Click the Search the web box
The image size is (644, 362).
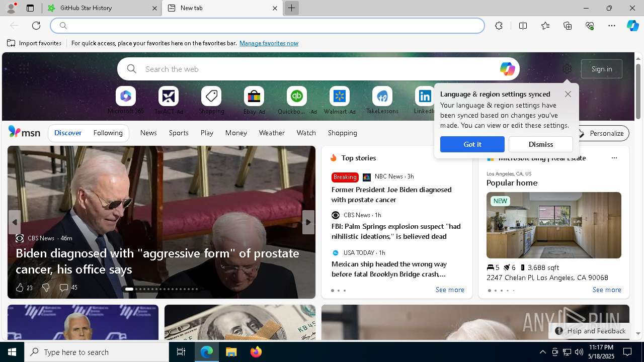pos(318,69)
